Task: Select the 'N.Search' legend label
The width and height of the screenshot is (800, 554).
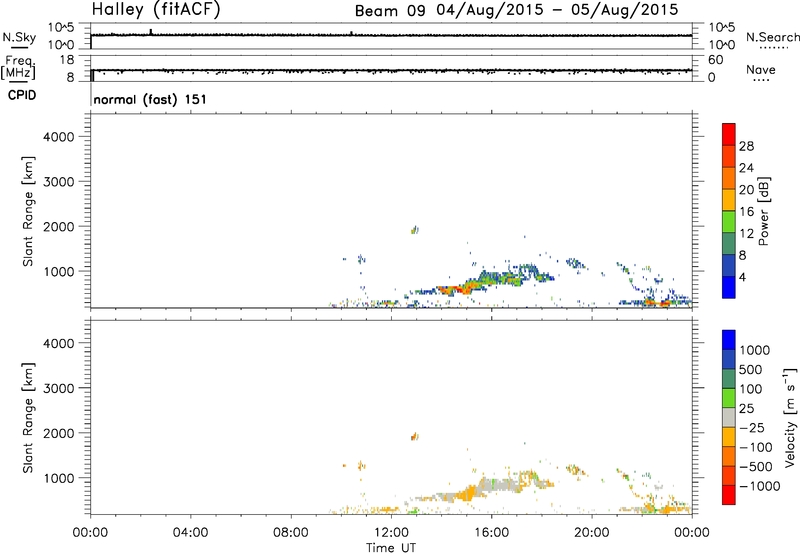Action: click(x=772, y=37)
